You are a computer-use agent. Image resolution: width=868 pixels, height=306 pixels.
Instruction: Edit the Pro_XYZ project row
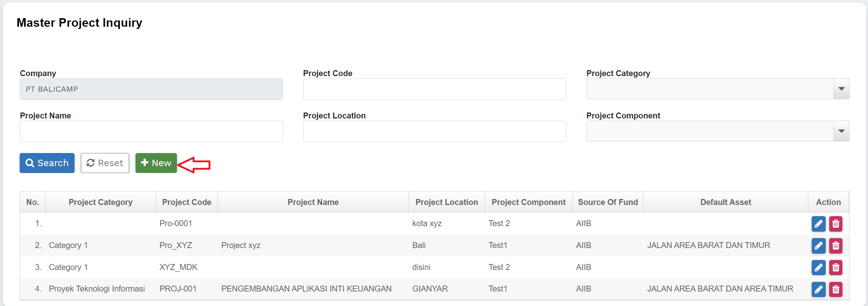pyautogui.click(x=818, y=246)
